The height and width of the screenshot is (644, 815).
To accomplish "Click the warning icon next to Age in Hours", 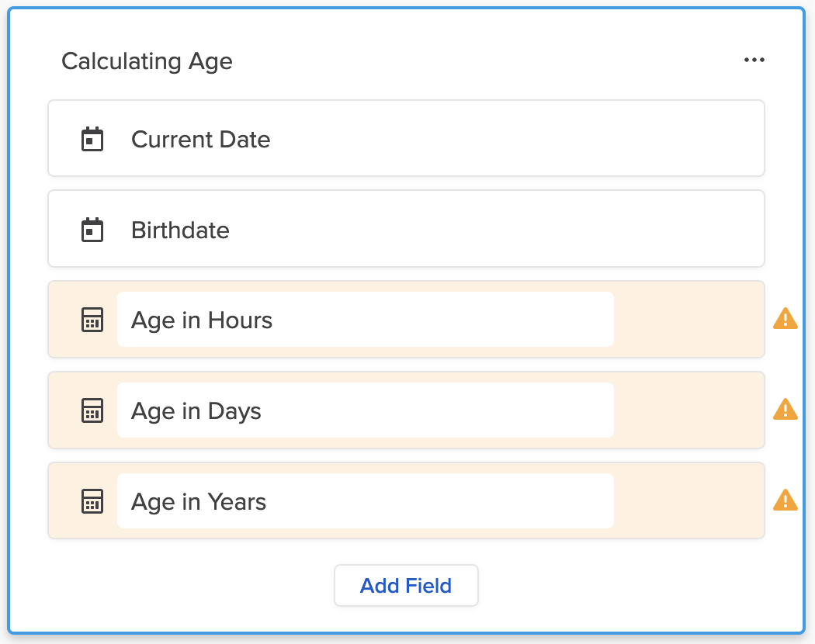I will [x=785, y=319].
